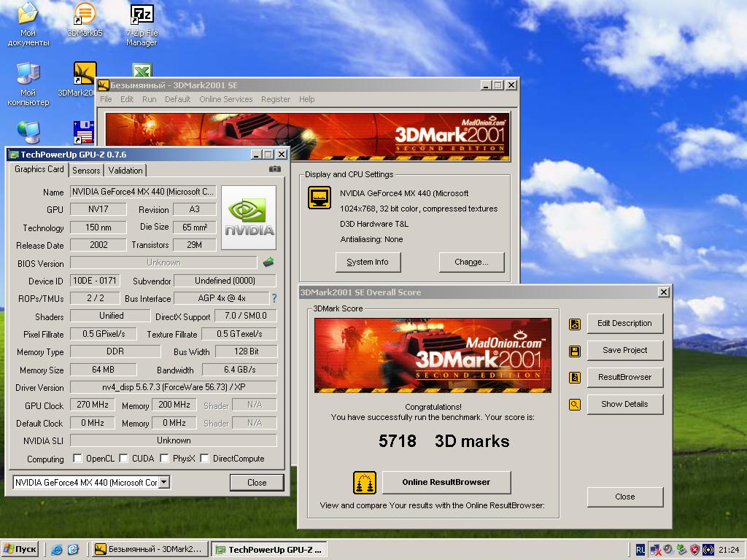Open the Start (Пуск) menu
Viewport: 747px width, 560px height.
20,550
